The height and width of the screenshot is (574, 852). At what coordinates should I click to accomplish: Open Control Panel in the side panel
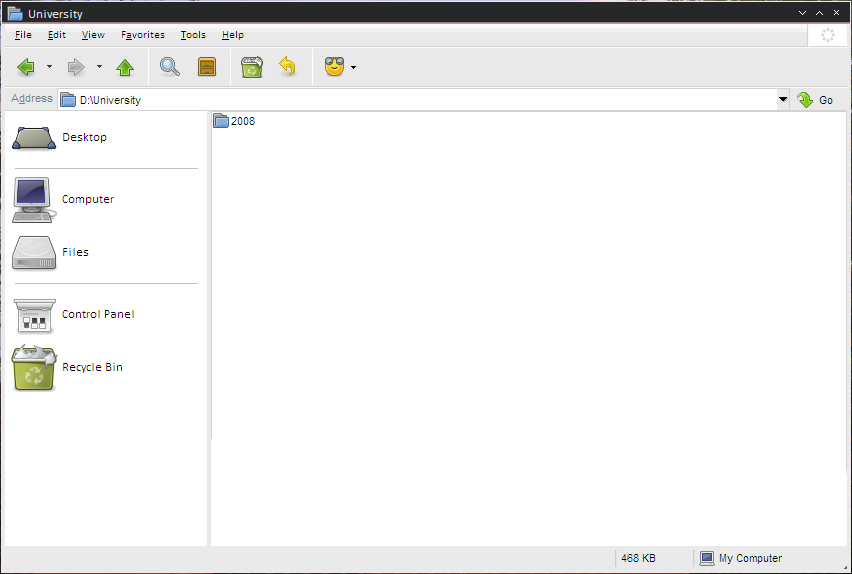coord(73,315)
